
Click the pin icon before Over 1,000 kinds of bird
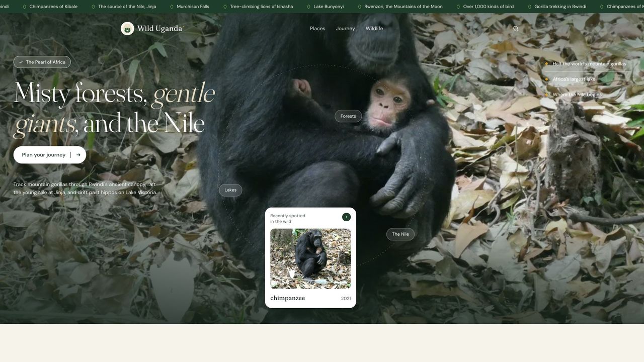(x=458, y=7)
